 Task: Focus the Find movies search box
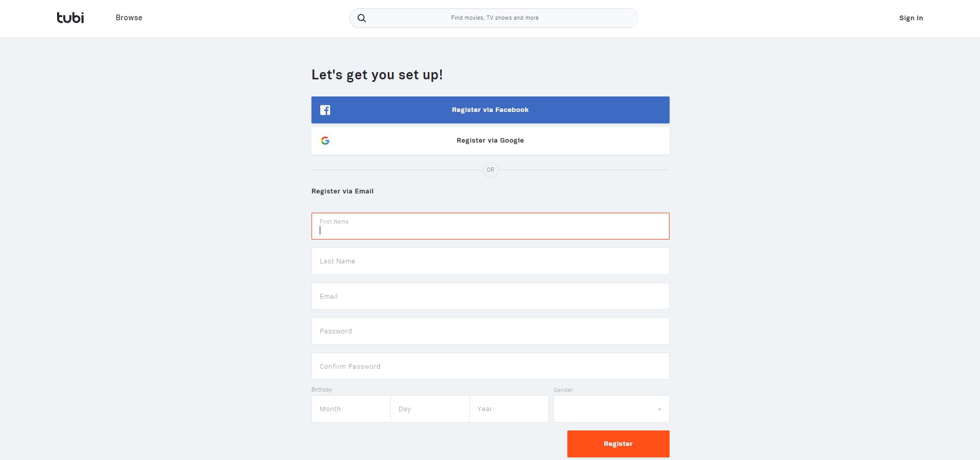494,18
